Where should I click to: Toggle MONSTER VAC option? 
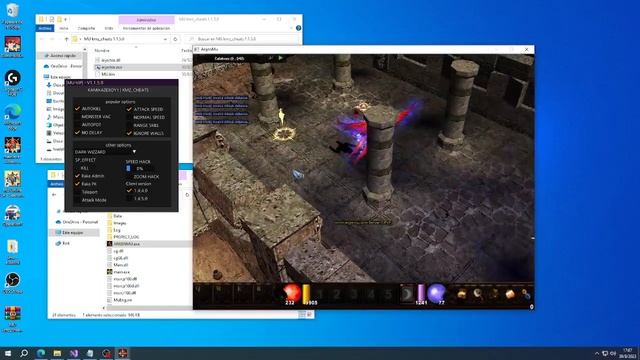click(x=77, y=117)
